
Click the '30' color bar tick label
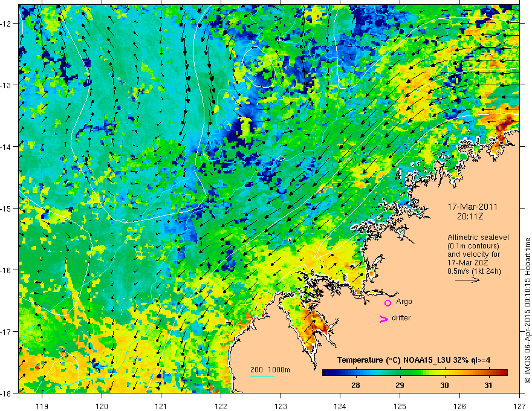click(x=444, y=385)
